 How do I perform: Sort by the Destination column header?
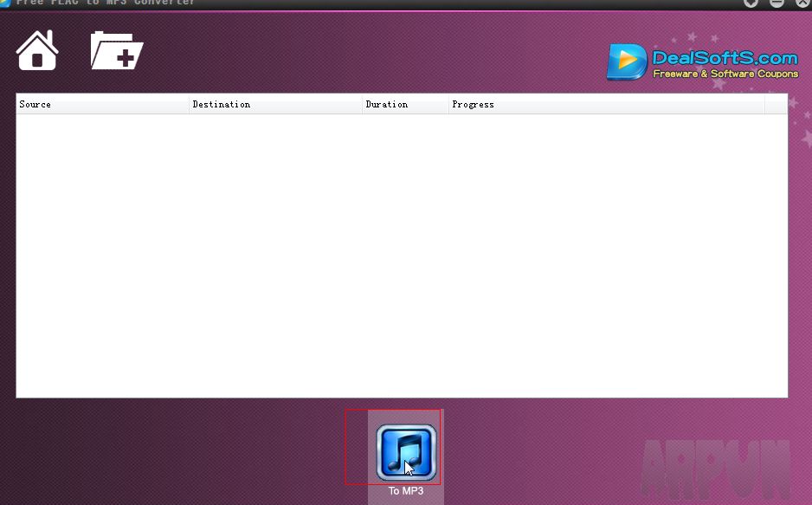275,104
